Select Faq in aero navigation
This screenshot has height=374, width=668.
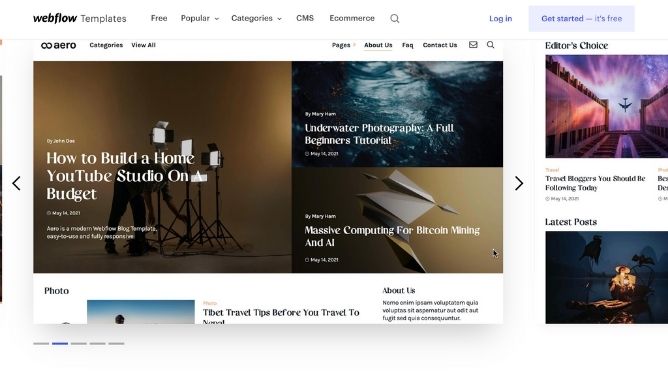tap(408, 45)
